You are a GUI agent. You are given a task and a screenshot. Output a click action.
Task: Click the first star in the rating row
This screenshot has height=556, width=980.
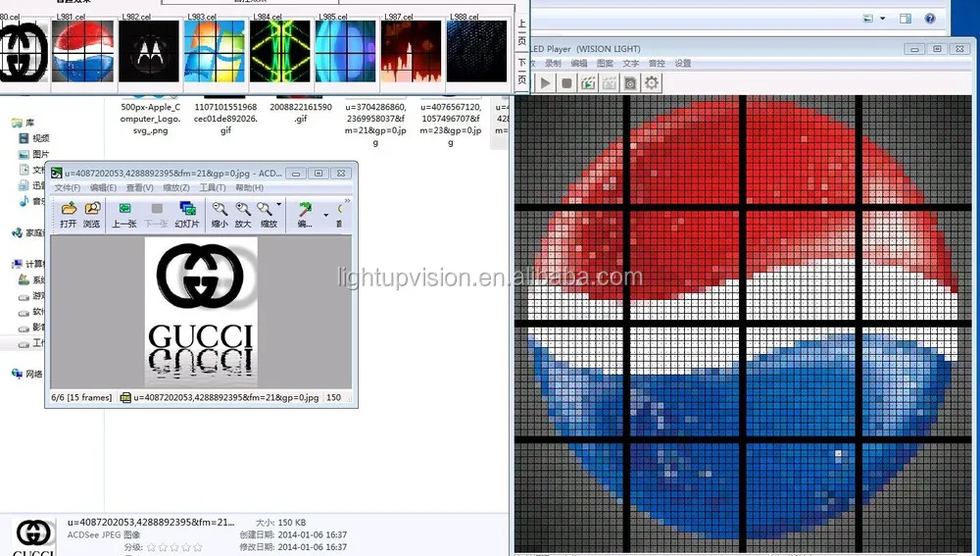click(x=150, y=547)
